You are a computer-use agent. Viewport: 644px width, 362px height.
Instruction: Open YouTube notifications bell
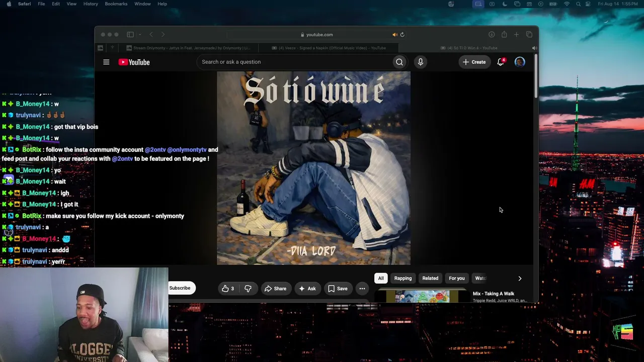(501, 62)
